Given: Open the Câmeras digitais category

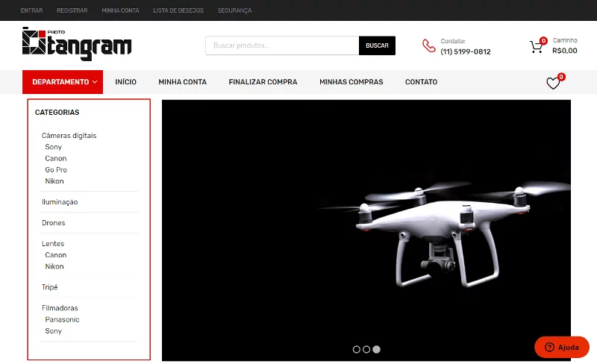Looking at the screenshot, I should [x=69, y=136].
